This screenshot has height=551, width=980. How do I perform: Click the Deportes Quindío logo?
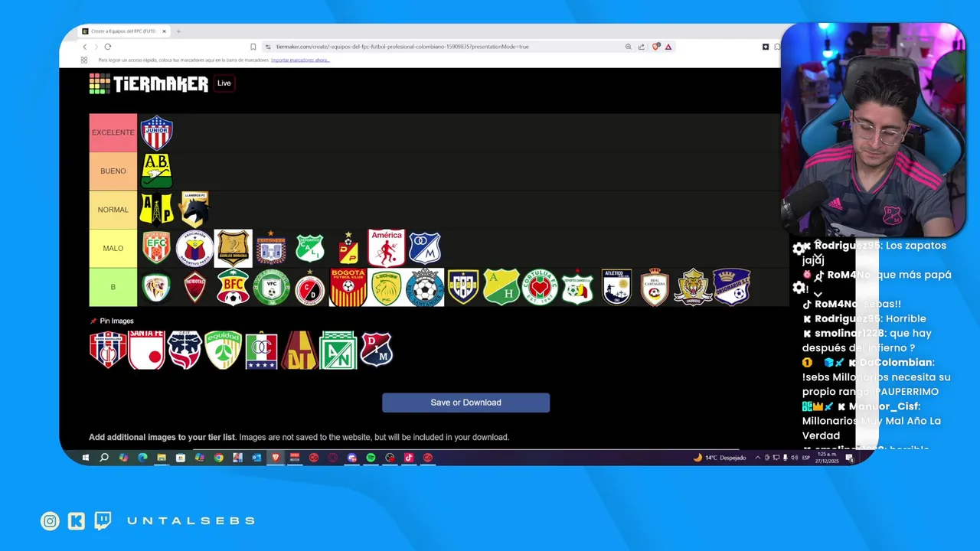(x=578, y=287)
